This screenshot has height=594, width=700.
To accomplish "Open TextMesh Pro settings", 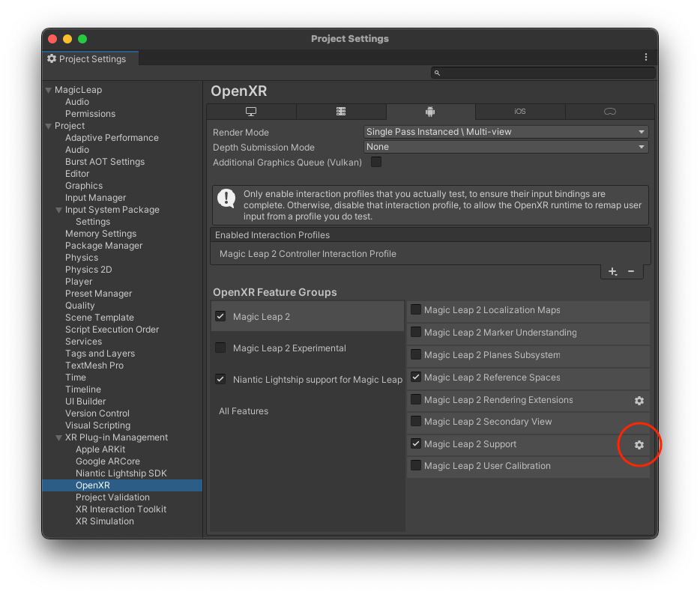I will point(94,366).
